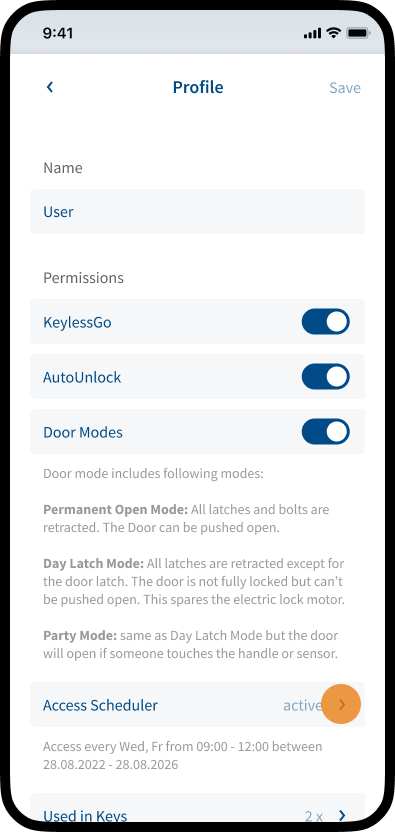The image size is (395, 832).
Task: Select the AutoUnlock permission label
Action: pos(82,377)
